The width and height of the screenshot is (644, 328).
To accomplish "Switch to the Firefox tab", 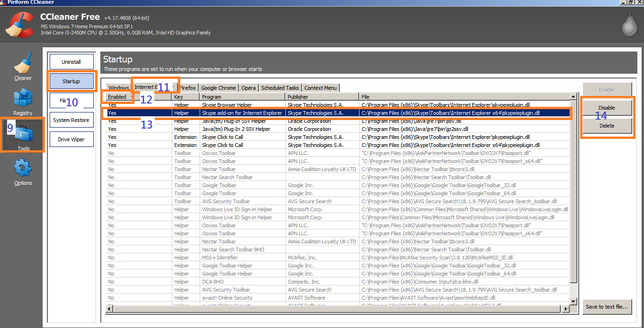I will 187,88.
